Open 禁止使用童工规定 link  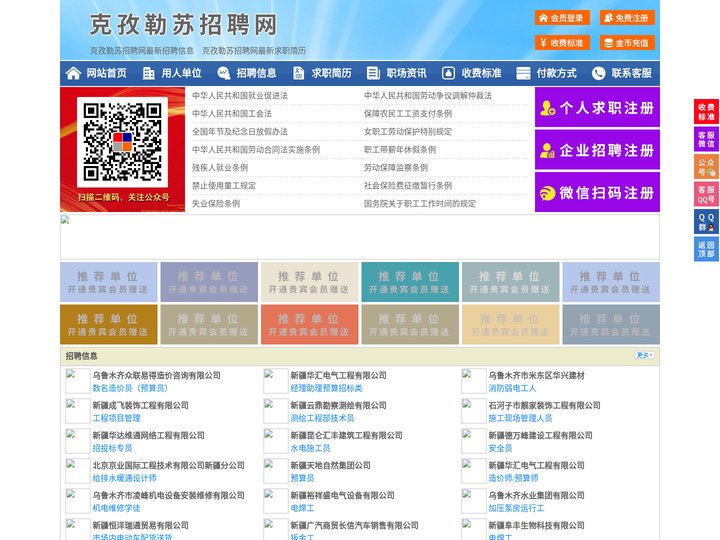[224, 186]
